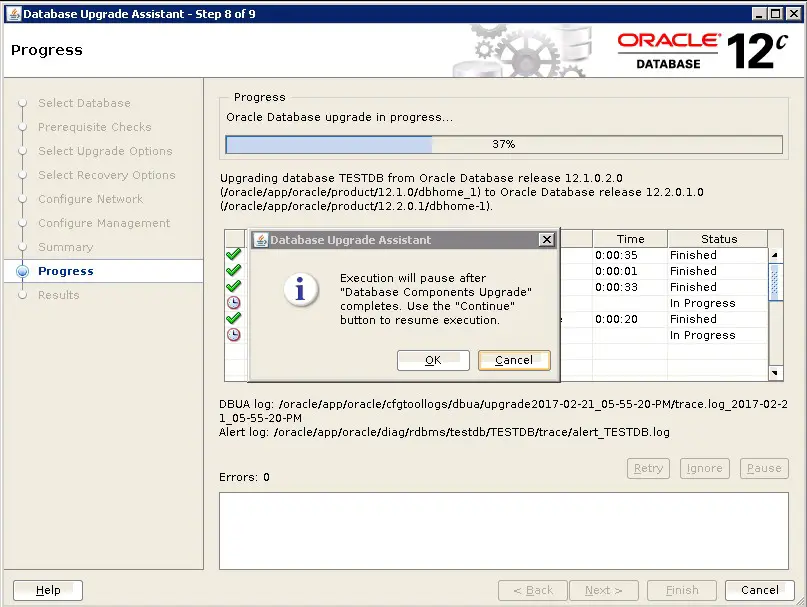The height and width of the screenshot is (607, 807).
Task: Click the Oracle Database 12c logo
Action: tap(703, 51)
